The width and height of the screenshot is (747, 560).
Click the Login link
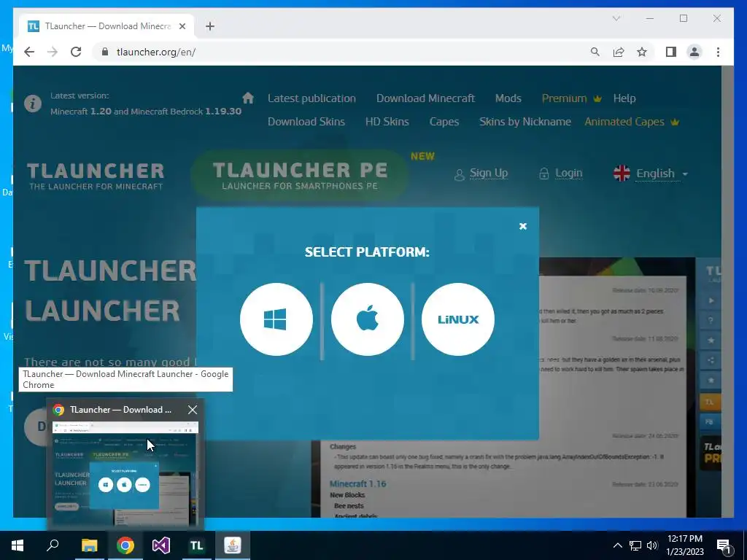pyautogui.click(x=568, y=173)
